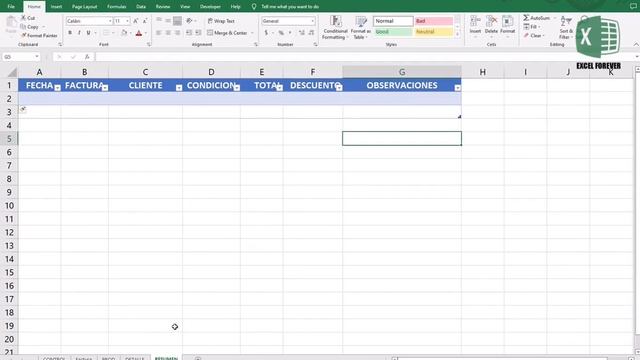The image size is (640, 360).
Task: Toggle Wrap Text
Action: pyautogui.click(x=221, y=21)
